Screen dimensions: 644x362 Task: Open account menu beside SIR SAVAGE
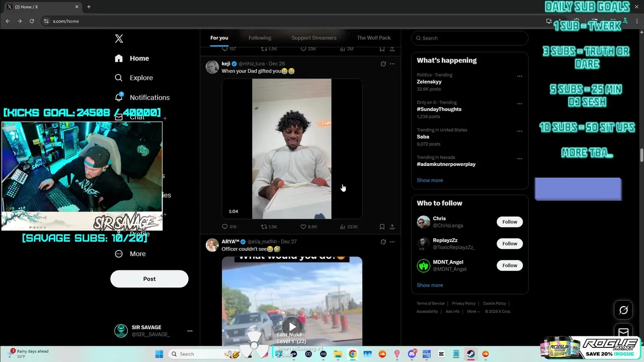pyautogui.click(x=190, y=331)
